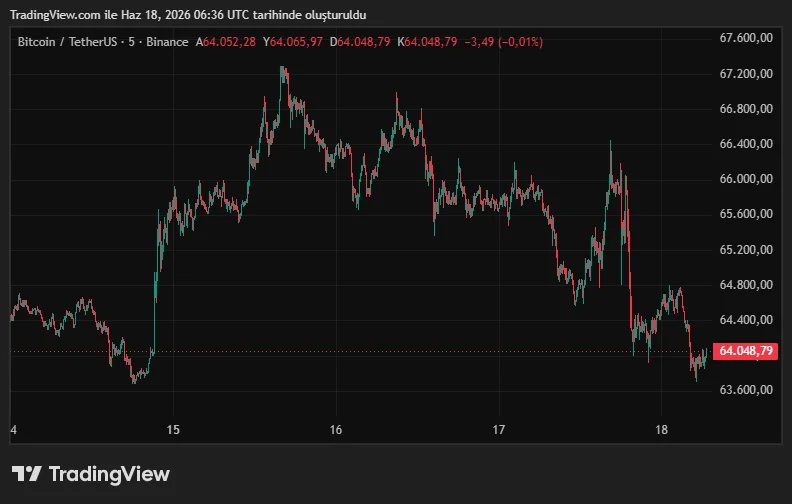Click the 65.600,00 price axis label
This screenshot has height=504, width=792.
746,214
